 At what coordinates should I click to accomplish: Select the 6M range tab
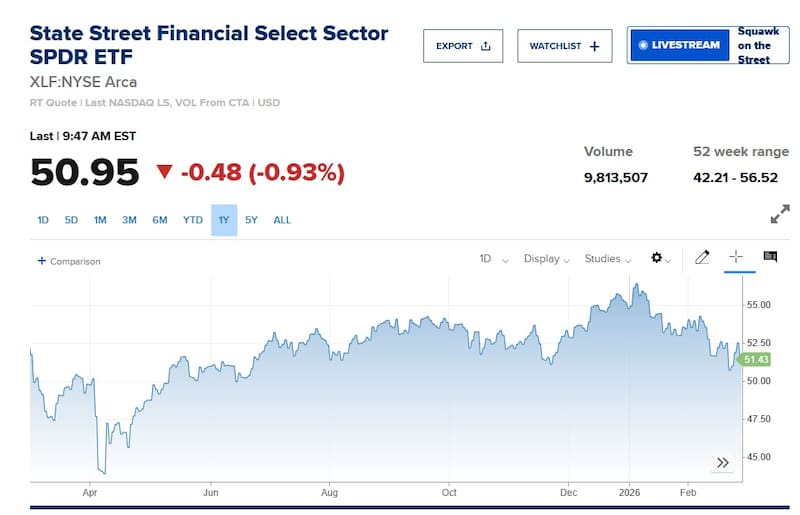[x=160, y=220]
